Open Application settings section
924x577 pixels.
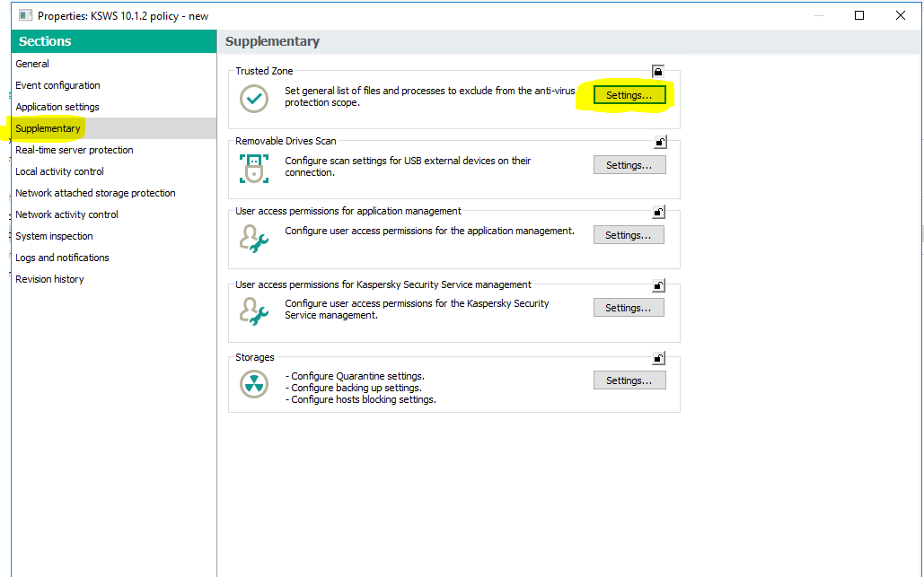114,107
